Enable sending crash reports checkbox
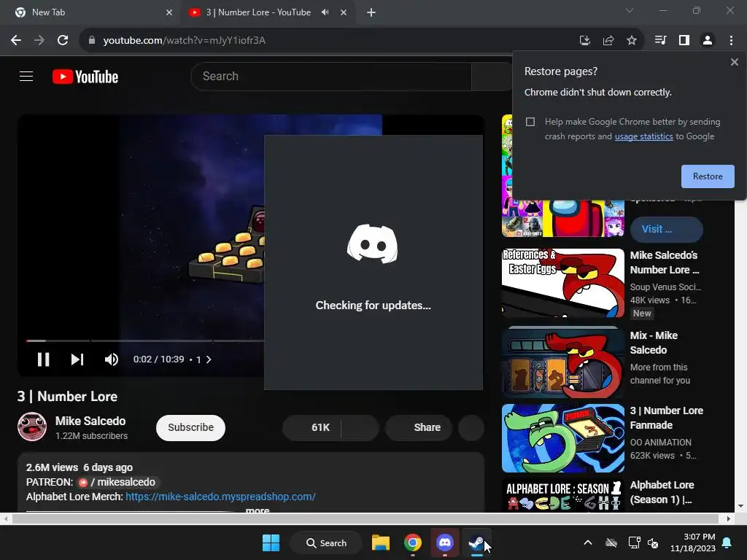 530,122
